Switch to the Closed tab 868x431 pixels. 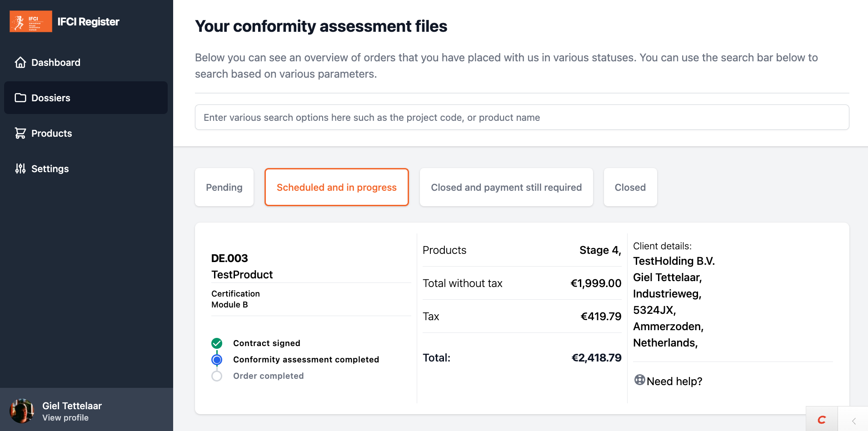tap(630, 187)
